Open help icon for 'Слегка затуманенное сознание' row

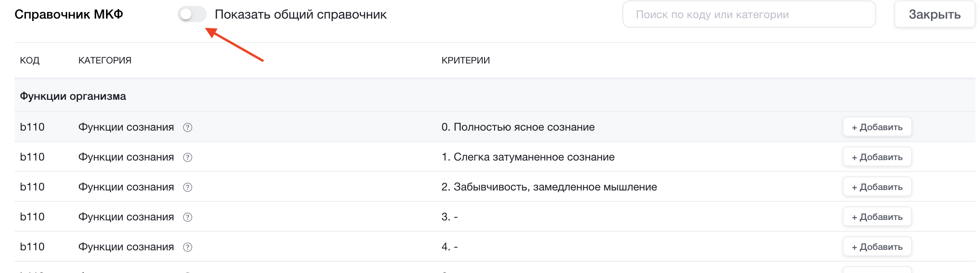coord(188,157)
